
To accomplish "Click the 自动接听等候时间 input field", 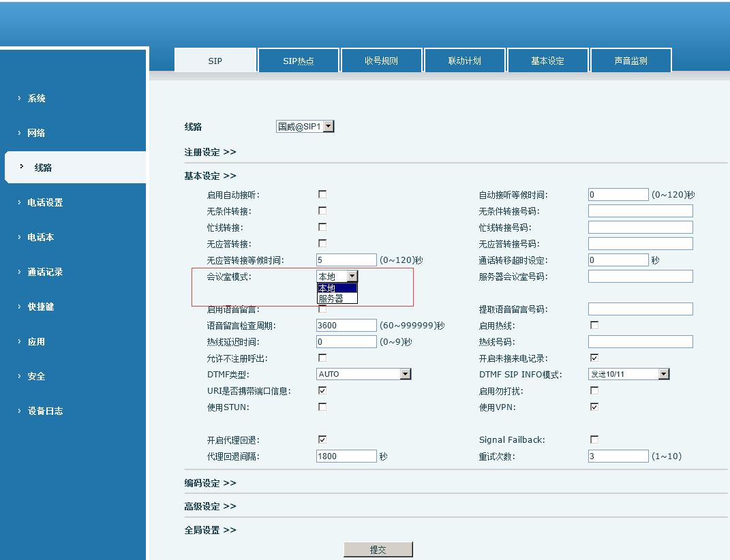I will tap(618, 195).
